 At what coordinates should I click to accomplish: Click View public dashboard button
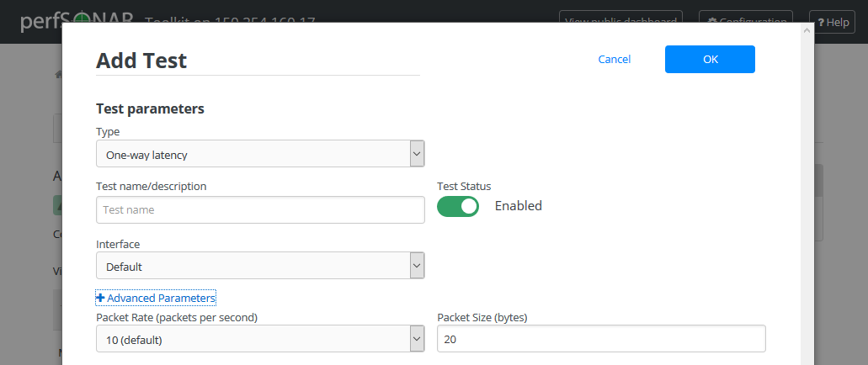[x=620, y=16]
